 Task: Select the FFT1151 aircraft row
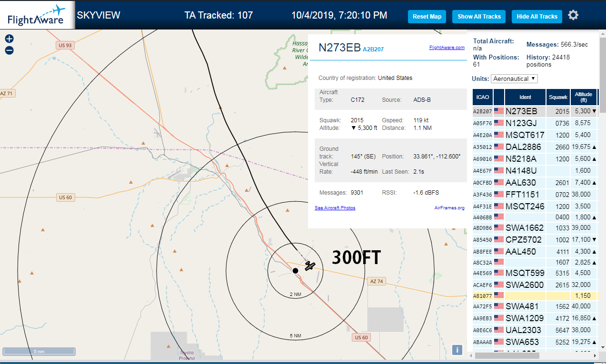[535, 194]
